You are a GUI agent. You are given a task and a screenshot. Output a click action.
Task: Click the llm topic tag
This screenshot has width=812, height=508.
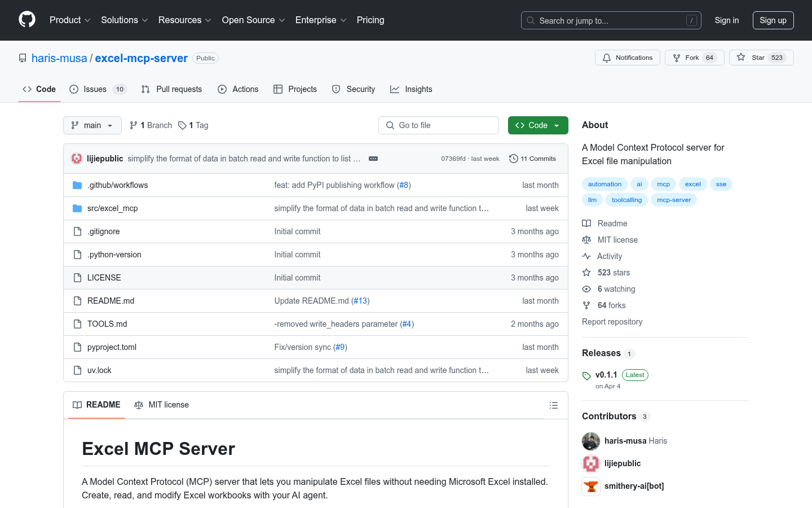tap(592, 200)
